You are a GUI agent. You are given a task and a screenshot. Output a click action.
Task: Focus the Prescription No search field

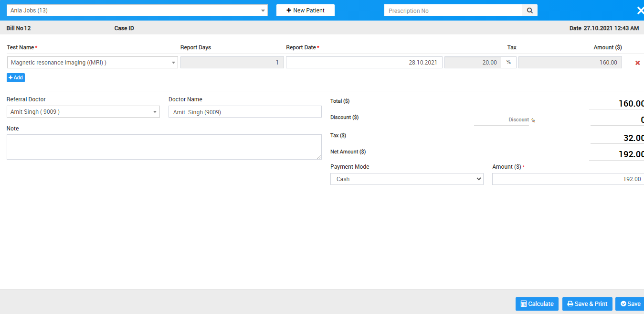(453, 11)
